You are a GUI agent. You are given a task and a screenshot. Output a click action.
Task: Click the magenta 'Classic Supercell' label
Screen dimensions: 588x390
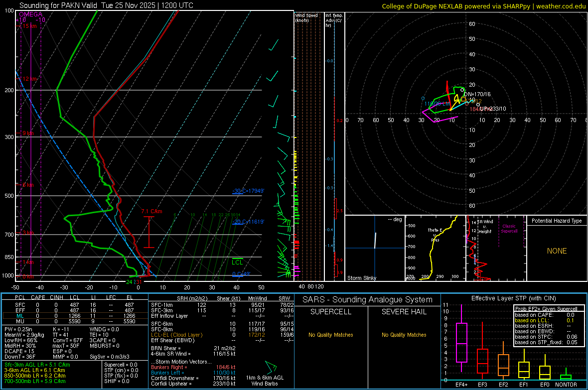click(x=509, y=229)
